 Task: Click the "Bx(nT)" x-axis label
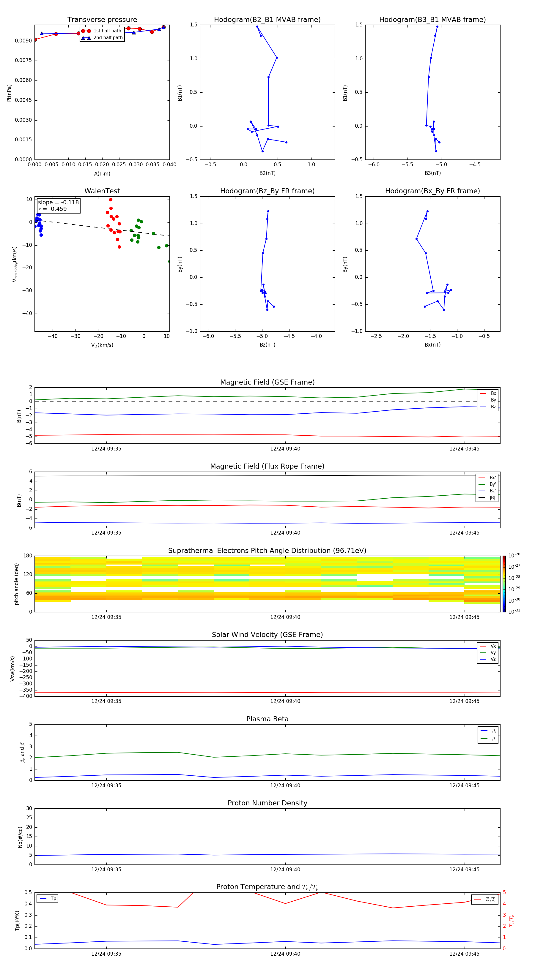[x=432, y=345]
